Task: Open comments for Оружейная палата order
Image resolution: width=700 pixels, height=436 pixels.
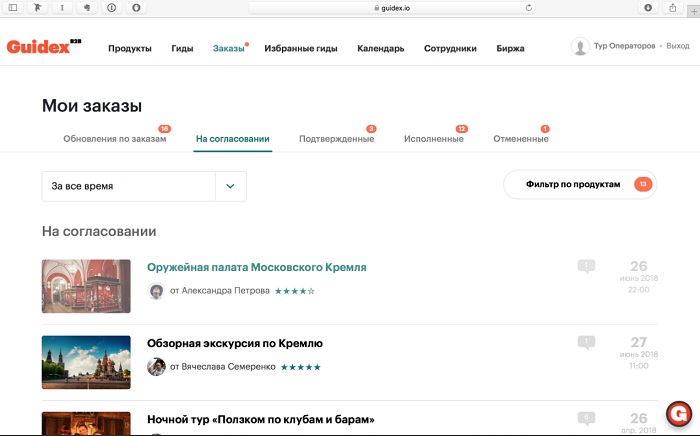Action: click(x=586, y=267)
